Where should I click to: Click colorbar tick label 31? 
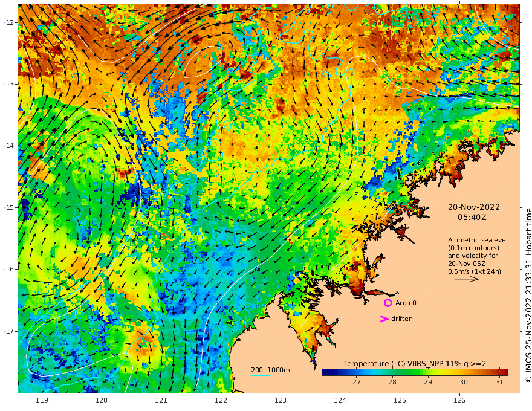click(499, 382)
